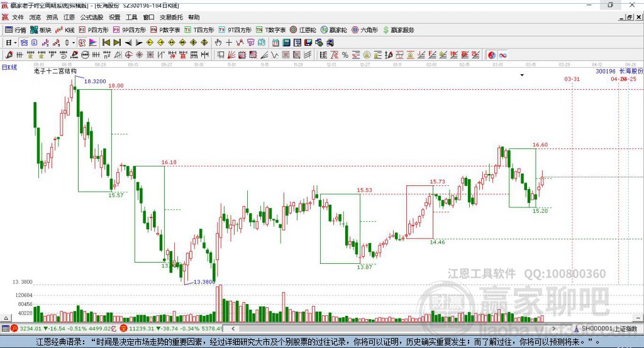Viewport: 644px width, 348px height.
Task: Open the 工具 menu
Action: (131, 17)
